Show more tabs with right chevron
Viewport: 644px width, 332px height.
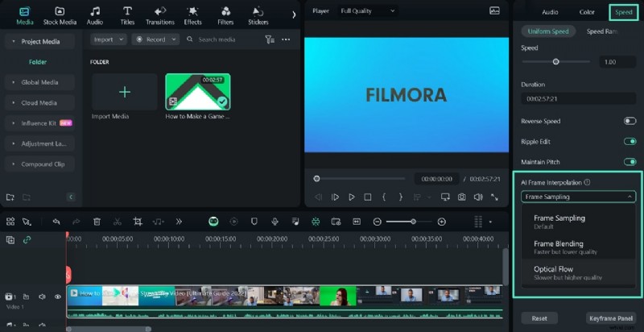[x=294, y=15]
